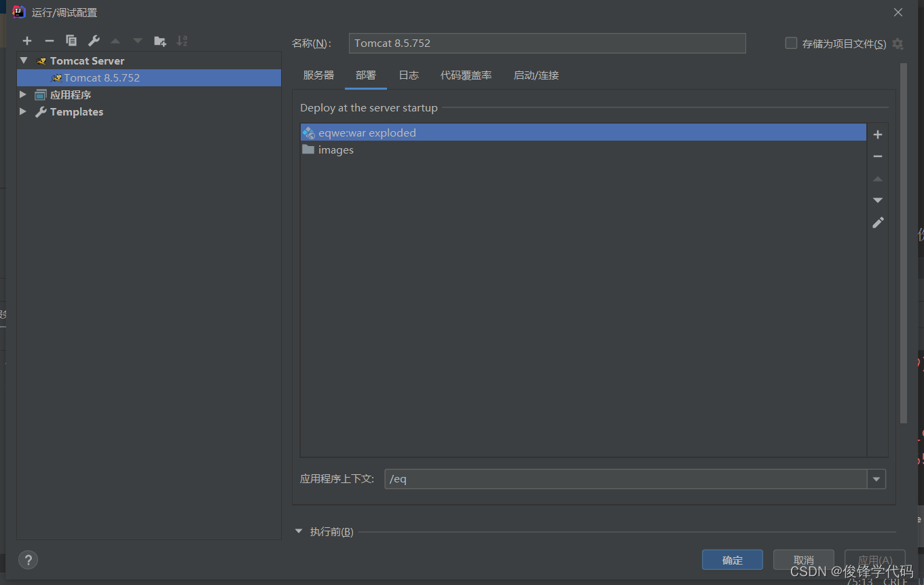Click the copy configuration icon
Screen dimensions: 924x585
[71, 41]
